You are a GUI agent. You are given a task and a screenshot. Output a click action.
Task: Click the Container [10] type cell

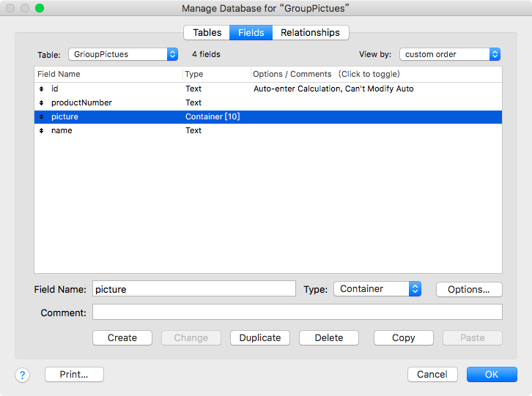213,116
